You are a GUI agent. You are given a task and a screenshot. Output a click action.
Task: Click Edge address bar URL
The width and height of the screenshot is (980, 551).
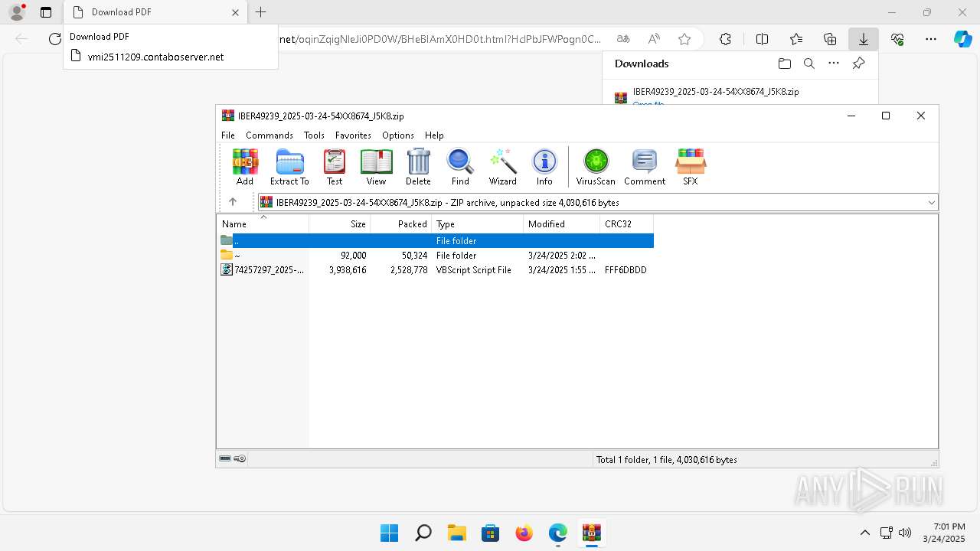coord(442,39)
